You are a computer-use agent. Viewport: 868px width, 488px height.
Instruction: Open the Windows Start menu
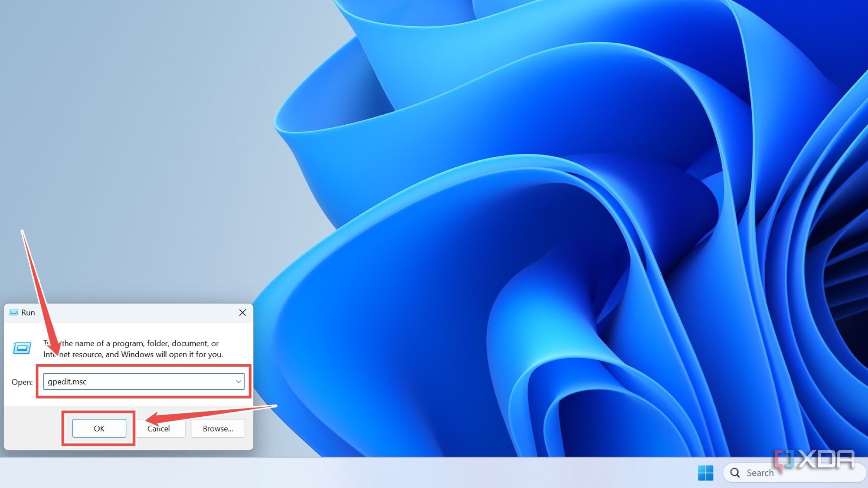coord(706,473)
